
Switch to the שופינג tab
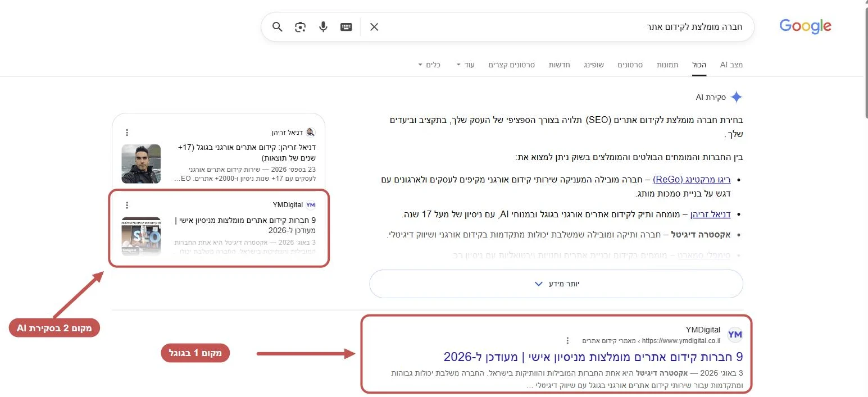[x=594, y=65]
